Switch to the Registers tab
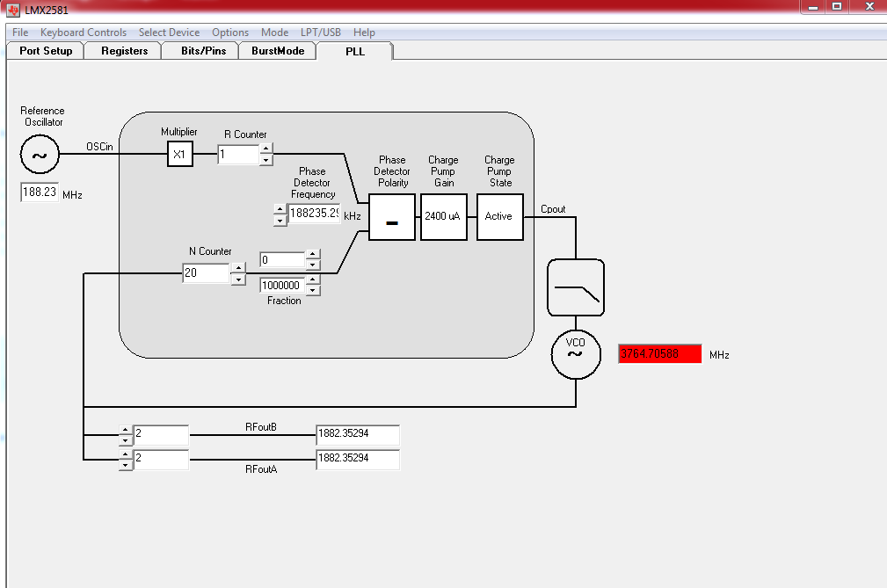The width and height of the screenshot is (887, 588). coord(124,51)
